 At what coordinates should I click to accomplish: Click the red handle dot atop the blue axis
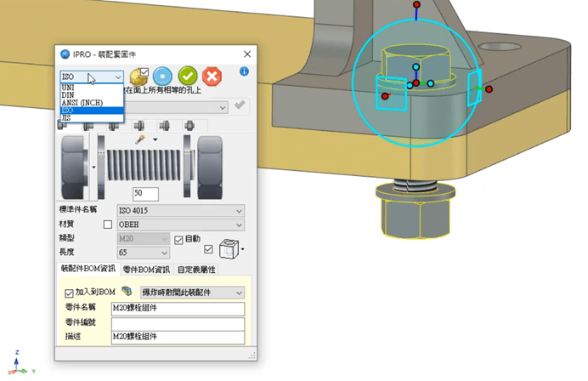(x=416, y=4)
